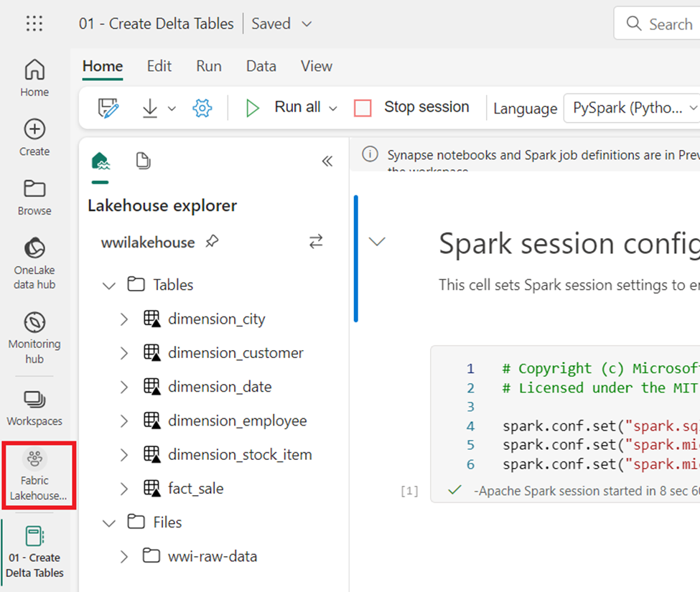Image resolution: width=700 pixels, height=592 pixels.
Task: Expand the dimension_date table
Action: pyautogui.click(x=124, y=387)
